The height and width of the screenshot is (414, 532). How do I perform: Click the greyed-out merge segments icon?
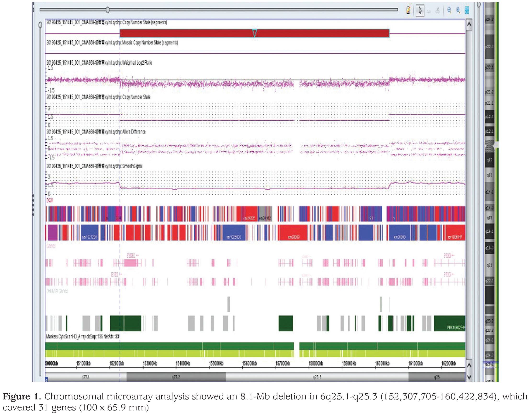(x=429, y=11)
